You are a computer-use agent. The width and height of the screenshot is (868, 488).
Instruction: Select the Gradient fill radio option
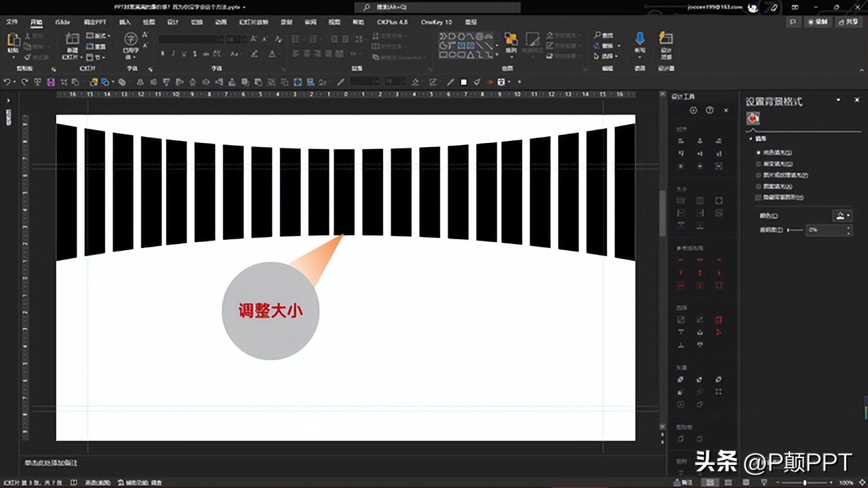758,164
